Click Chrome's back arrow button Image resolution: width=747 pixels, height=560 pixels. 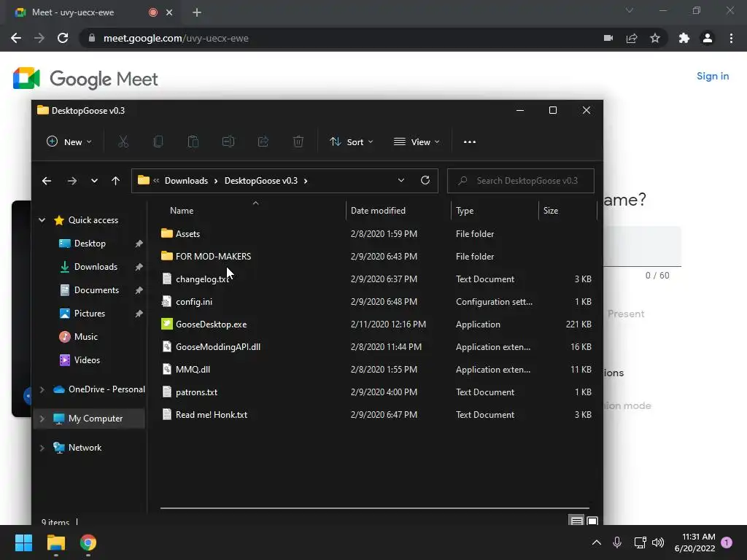pyautogui.click(x=16, y=38)
